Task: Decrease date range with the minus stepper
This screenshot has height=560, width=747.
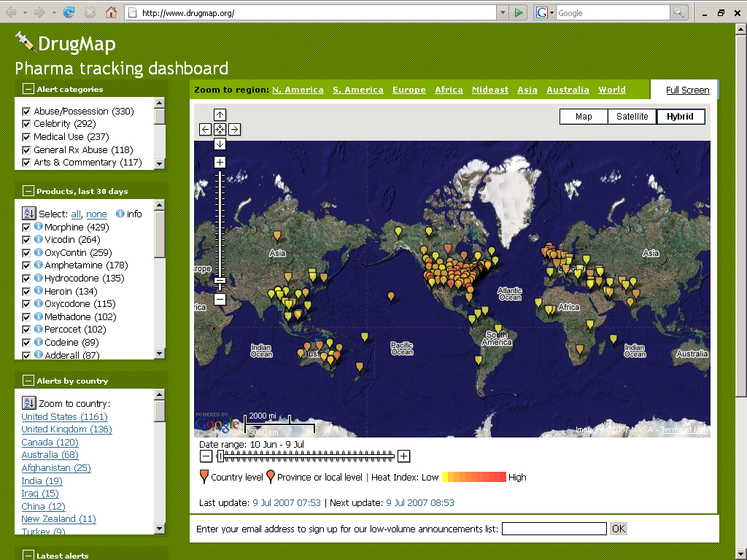Action: (x=205, y=455)
